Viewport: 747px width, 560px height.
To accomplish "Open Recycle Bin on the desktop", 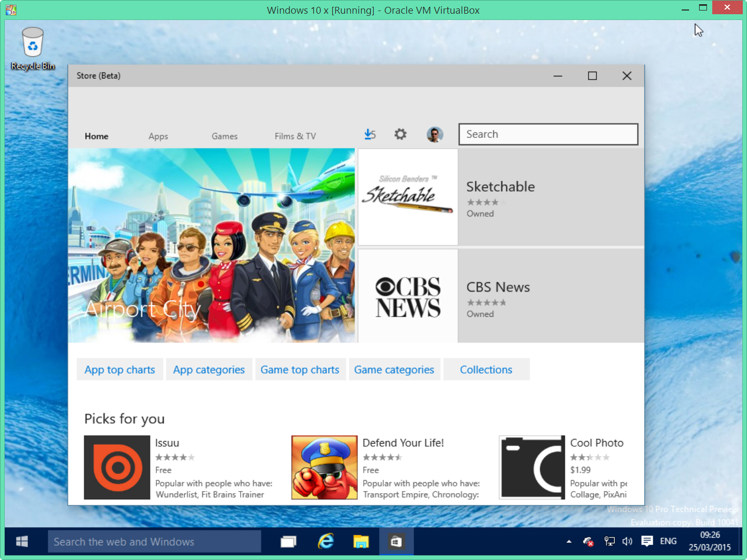I will coord(33,49).
